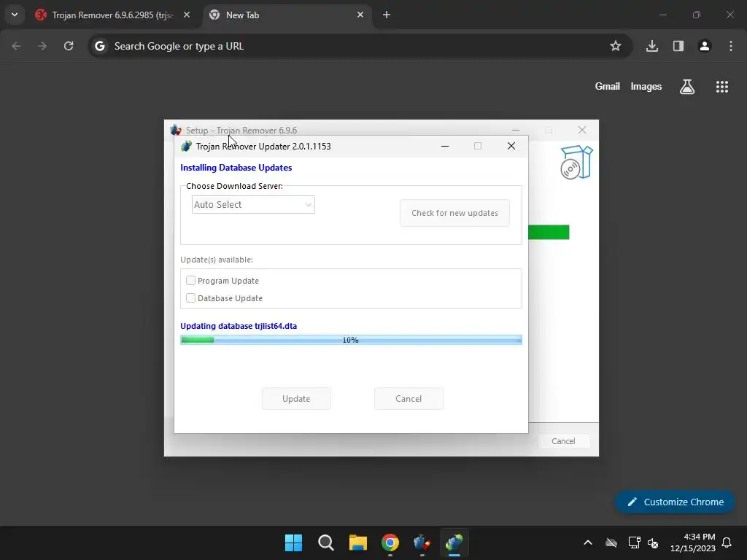Click the Update button in the updater
The image size is (747, 560).
point(296,399)
